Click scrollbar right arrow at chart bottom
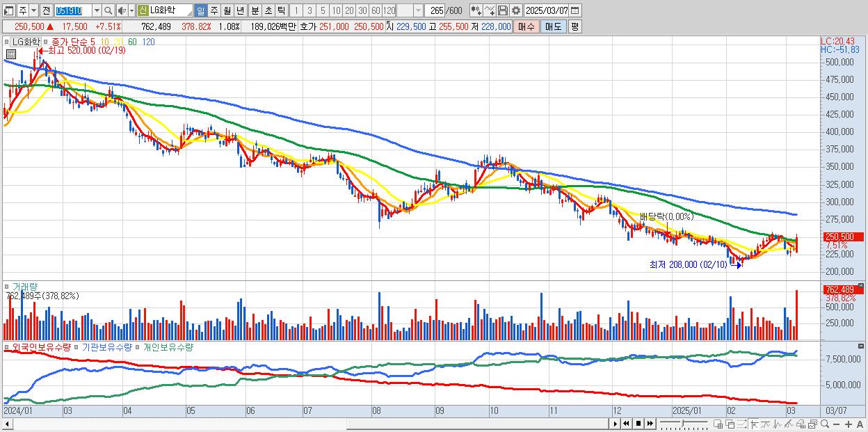868x432 pixels. pos(616,424)
